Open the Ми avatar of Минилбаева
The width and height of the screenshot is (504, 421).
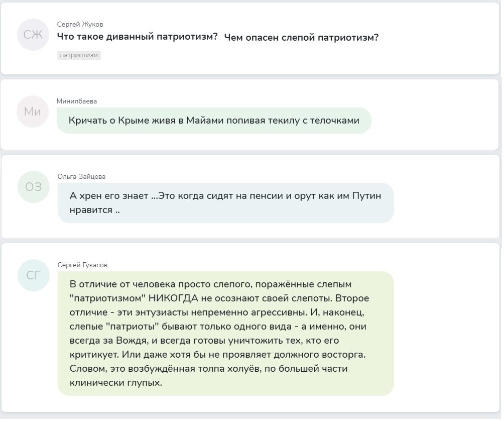33,112
